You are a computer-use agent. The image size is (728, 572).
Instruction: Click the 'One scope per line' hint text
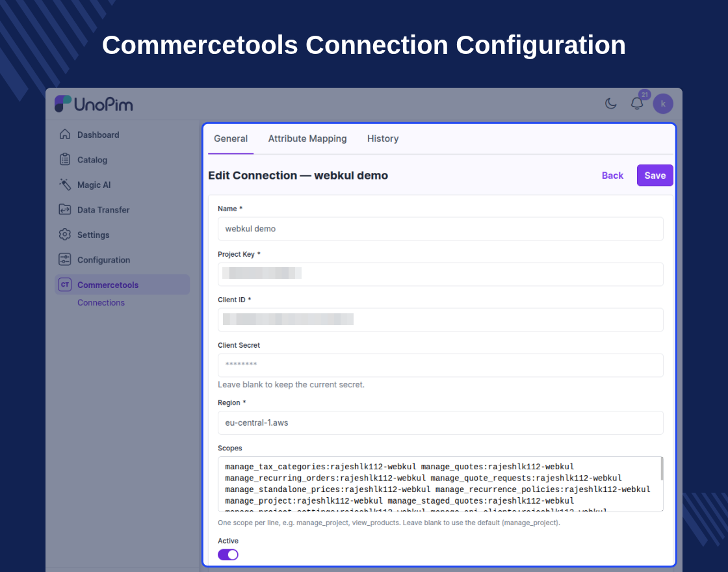tap(389, 523)
